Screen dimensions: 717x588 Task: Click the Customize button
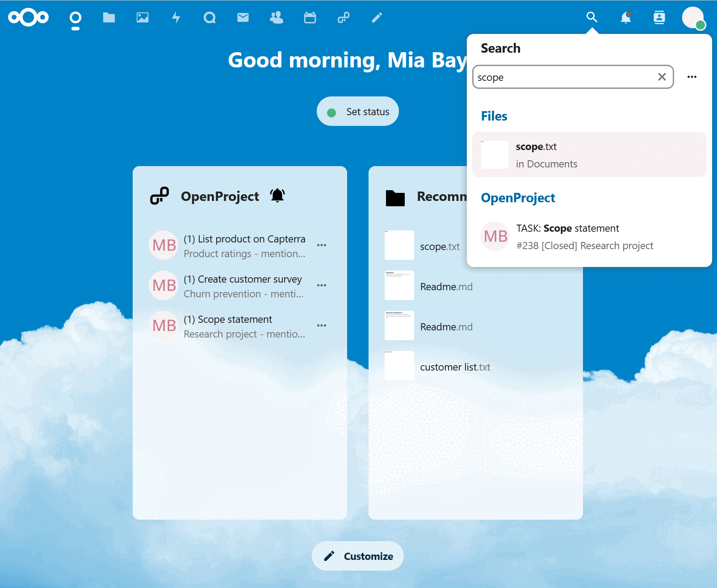click(x=357, y=556)
